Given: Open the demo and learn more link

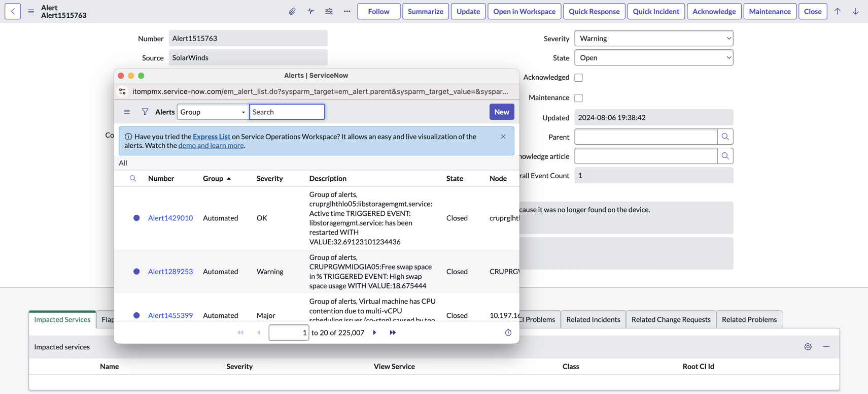Looking at the screenshot, I should (x=211, y=146).
